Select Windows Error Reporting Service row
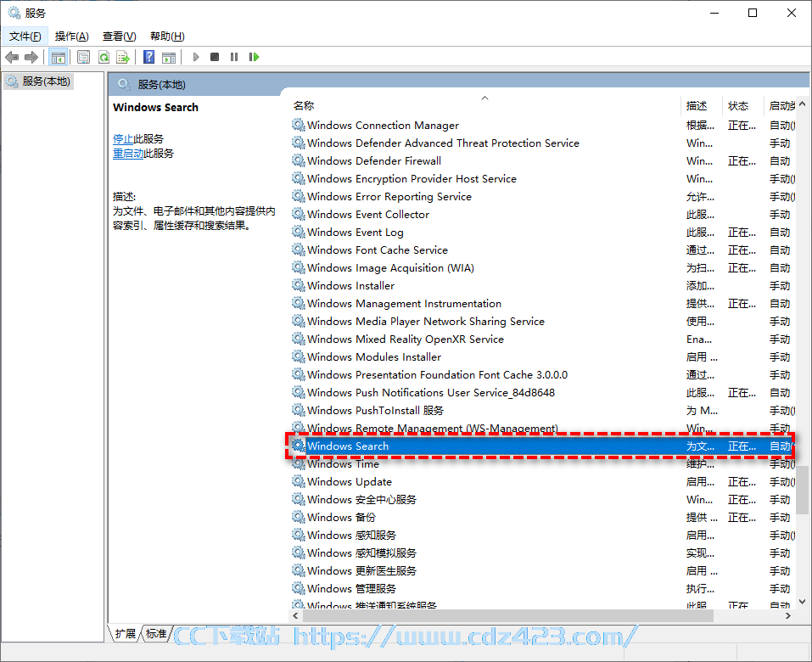This screenshot has height=662, width=812. (x=542, y=196)
